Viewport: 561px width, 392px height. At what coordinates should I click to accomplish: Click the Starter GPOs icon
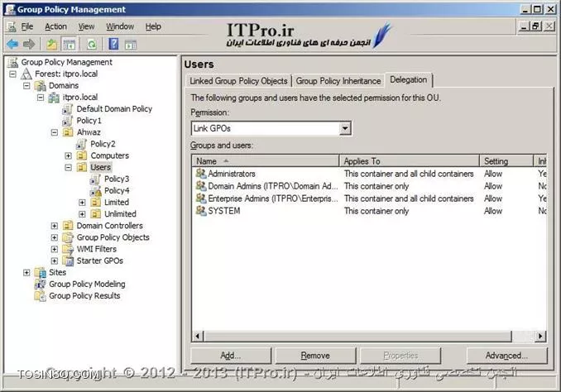(x=68, y=261)
